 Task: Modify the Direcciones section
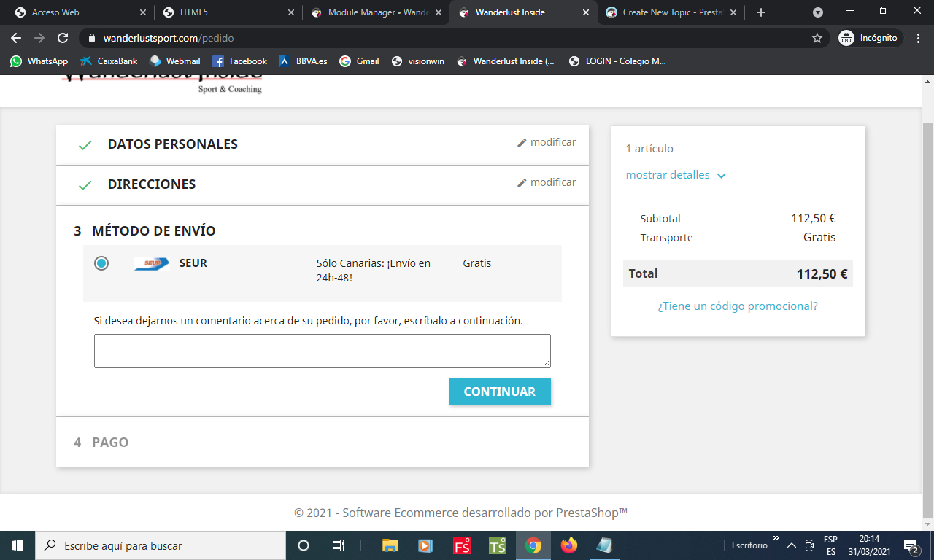tap(547, 182)
